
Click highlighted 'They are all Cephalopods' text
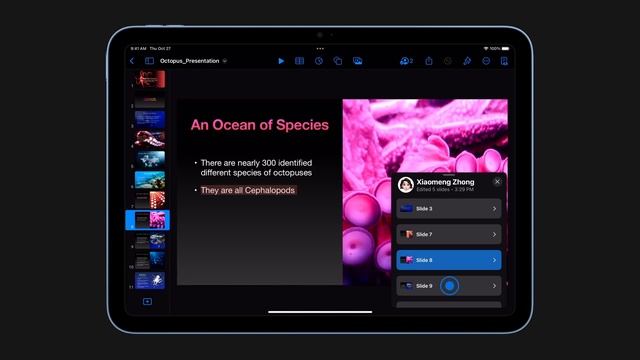248,191
